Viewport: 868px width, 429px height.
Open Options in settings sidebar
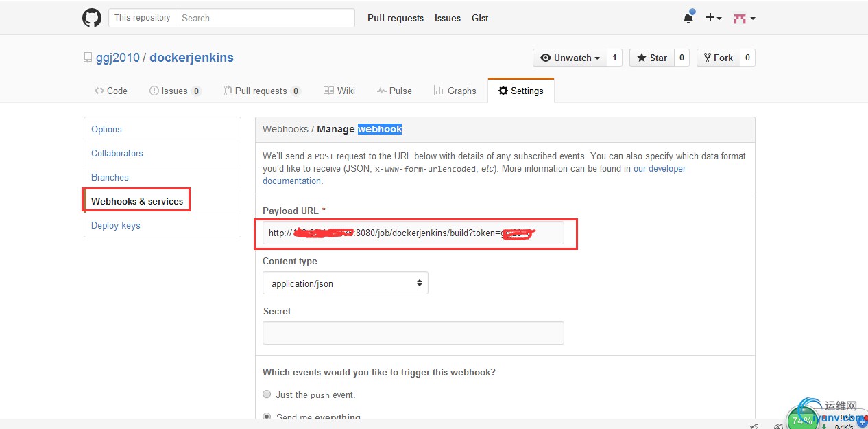(x=162, y=129)
